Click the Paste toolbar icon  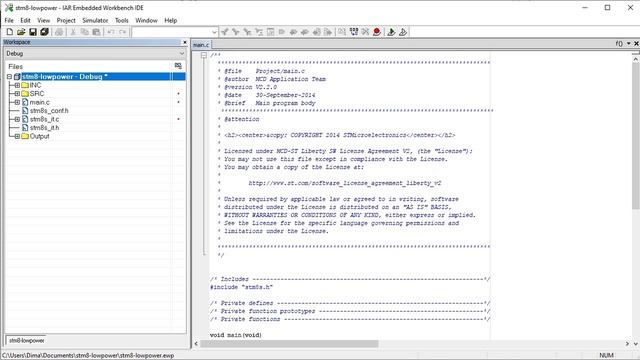(x=96, y=32)
